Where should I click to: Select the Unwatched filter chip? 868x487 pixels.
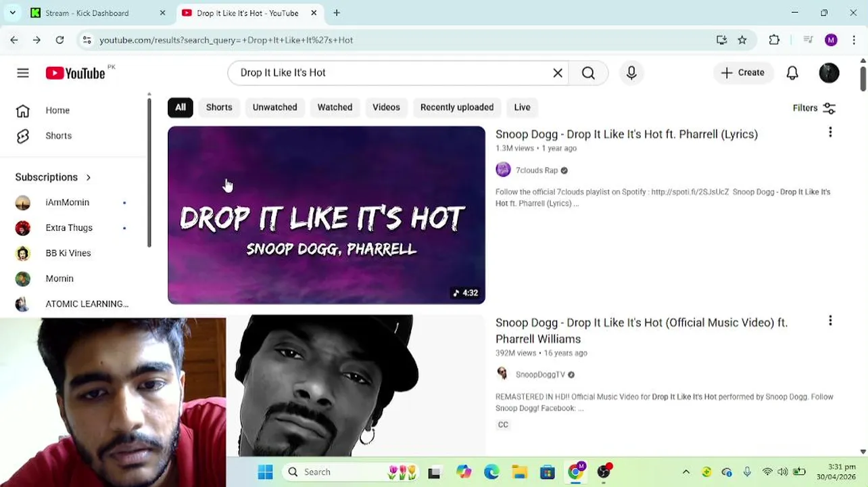pos(274,108)
